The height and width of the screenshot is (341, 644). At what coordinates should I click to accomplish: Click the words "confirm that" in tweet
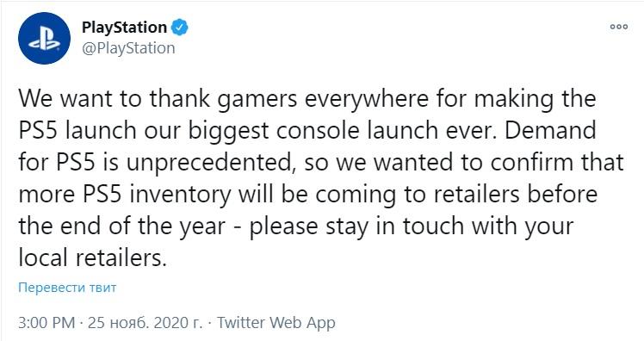(x=557, y=163)
